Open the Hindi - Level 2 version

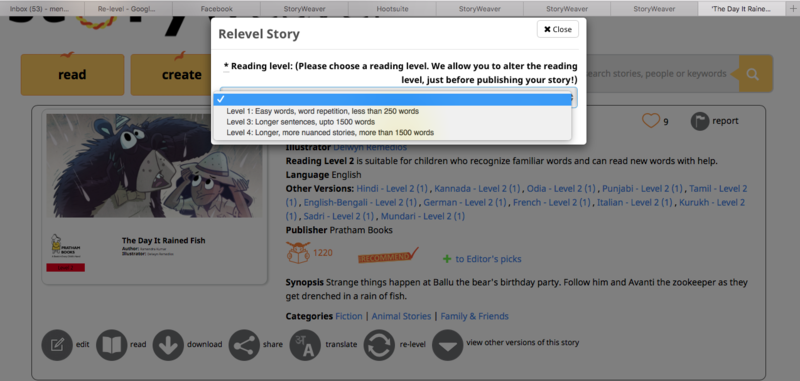(x=392, y=189)
